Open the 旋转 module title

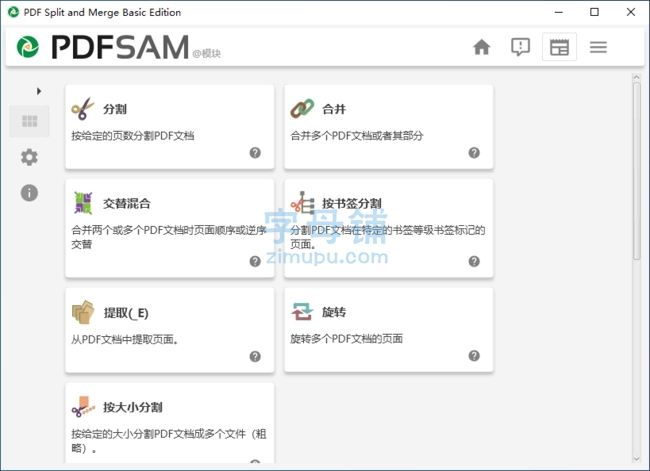(x=334, y=312)
